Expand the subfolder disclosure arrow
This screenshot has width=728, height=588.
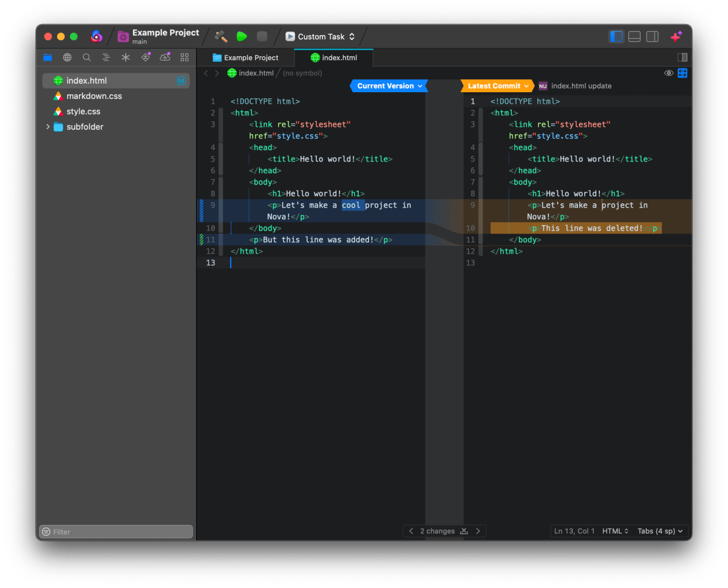[x=47, y=127]
